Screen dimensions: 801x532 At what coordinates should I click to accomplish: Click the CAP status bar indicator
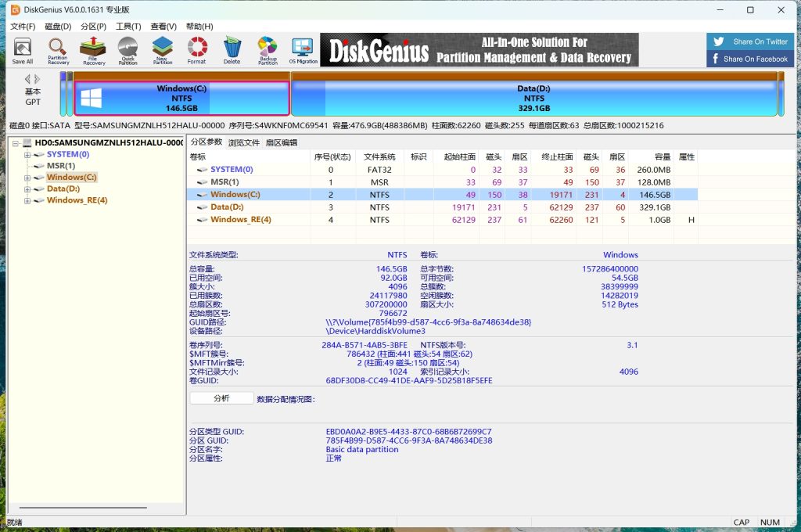click(x=742, y=523)
